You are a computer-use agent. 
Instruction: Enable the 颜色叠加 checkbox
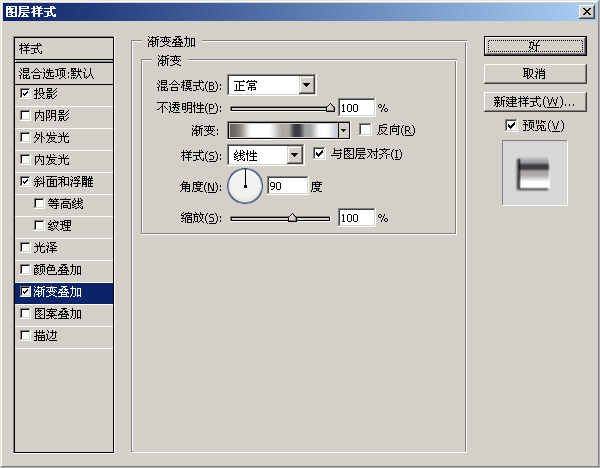[x=25, y=269]
